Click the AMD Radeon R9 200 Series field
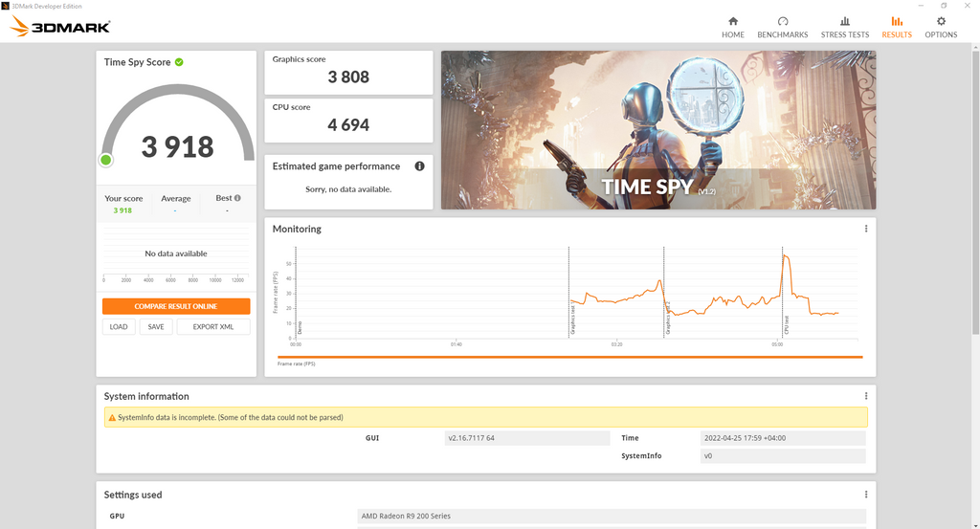This screenshot has width=980, height=529. [612, 516]
